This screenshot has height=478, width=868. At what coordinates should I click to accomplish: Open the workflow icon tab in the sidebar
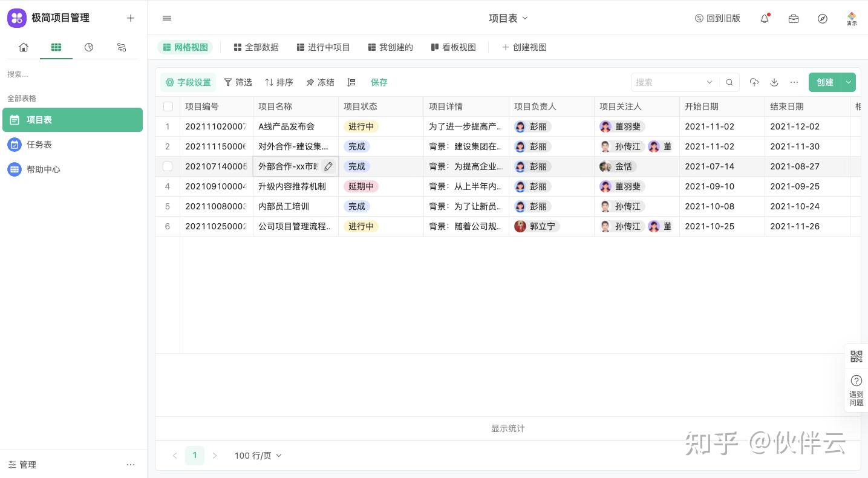(122, 47)
